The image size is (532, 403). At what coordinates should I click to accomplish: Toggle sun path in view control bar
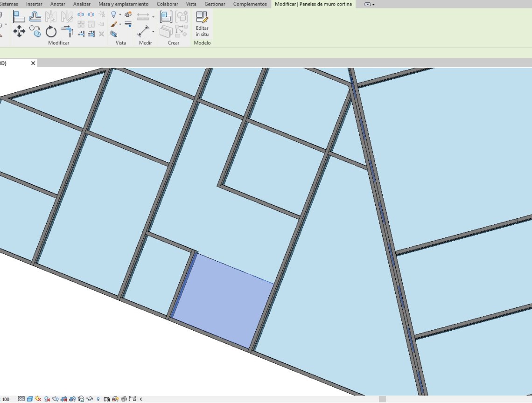pyautogui.click(x=38, y=399)
